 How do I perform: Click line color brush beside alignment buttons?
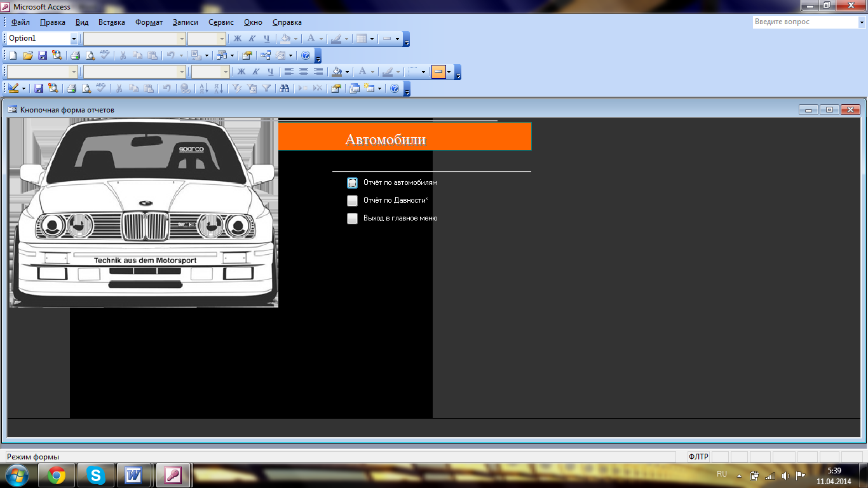point(387,72)
